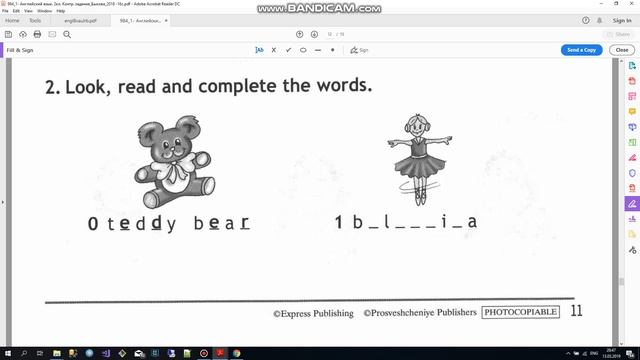Open Task View on the taskbar
The width and height of the screenshot is (640, 360).
click(40, 353)
